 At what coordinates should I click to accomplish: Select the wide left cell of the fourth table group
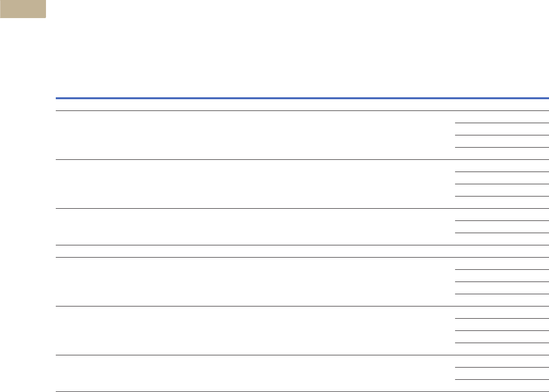[x=255, y=282]
